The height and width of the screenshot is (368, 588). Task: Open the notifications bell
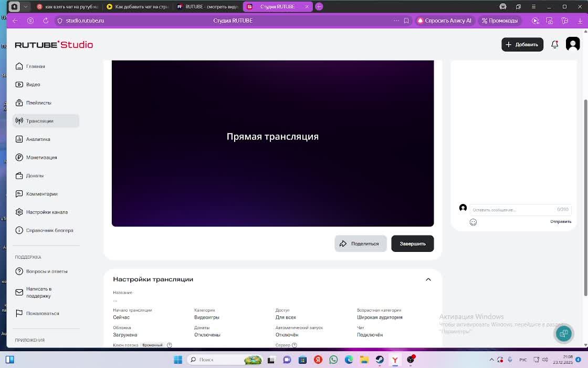(x=554, y=44)
